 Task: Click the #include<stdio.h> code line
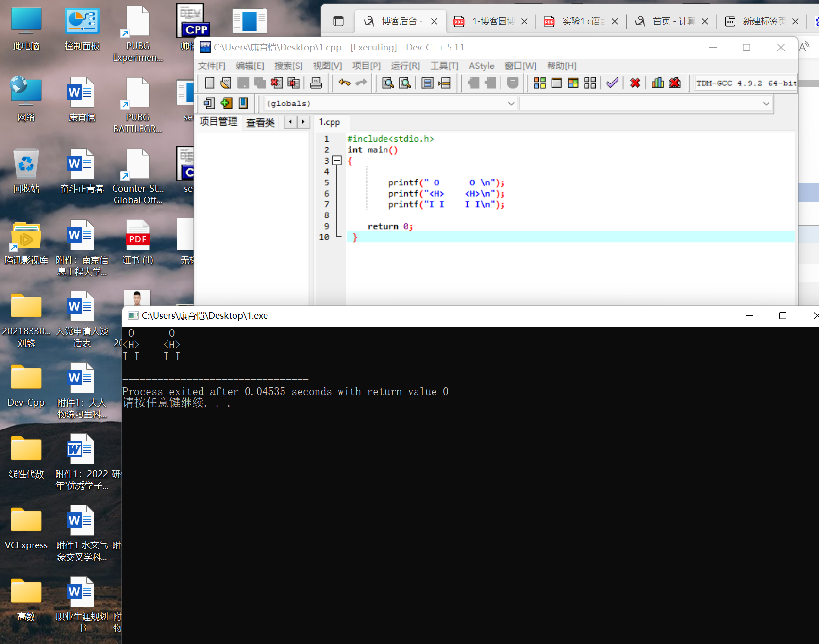coord(390,139)
